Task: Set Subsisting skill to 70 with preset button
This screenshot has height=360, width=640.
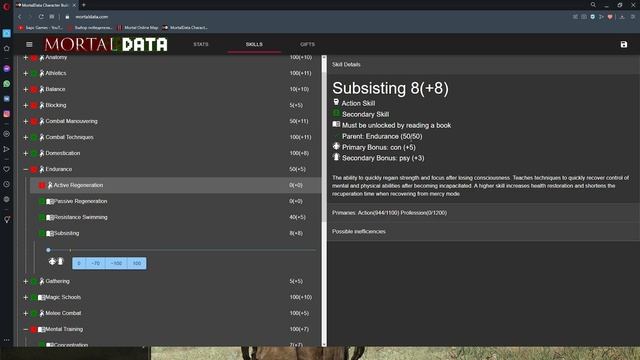Action: point(96,263)
